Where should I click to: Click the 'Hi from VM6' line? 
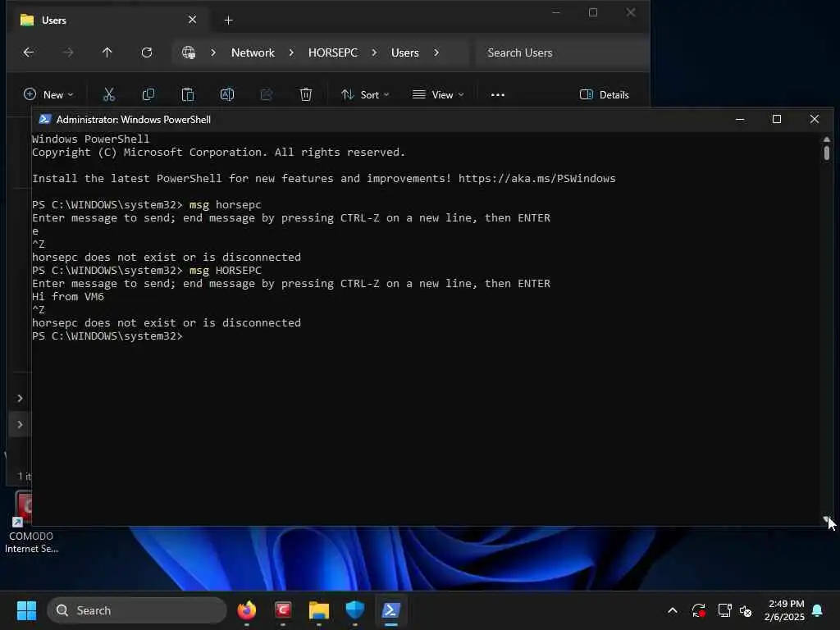(68, 297)
